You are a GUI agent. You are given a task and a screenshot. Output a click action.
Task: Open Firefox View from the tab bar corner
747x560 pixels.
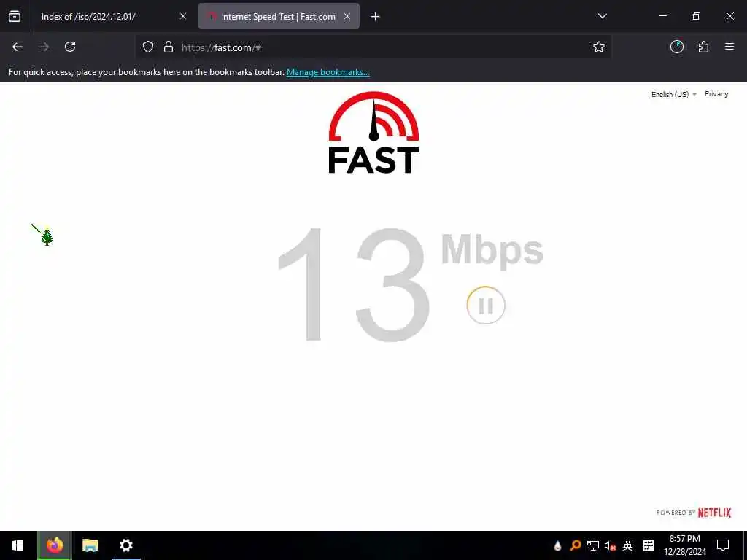tap(15, 16)
